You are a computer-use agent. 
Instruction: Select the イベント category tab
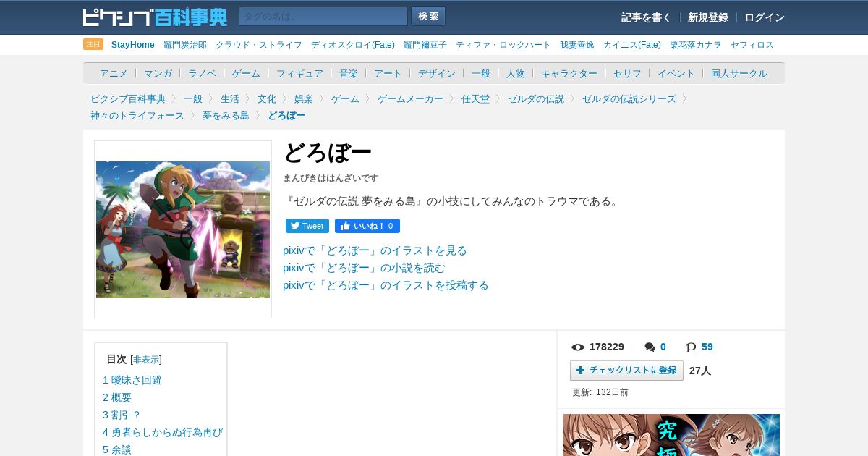(676, 73)
